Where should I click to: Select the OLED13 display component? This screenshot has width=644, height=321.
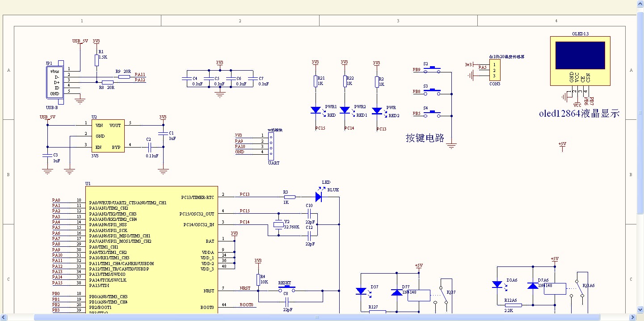click(x=580, y=61)
